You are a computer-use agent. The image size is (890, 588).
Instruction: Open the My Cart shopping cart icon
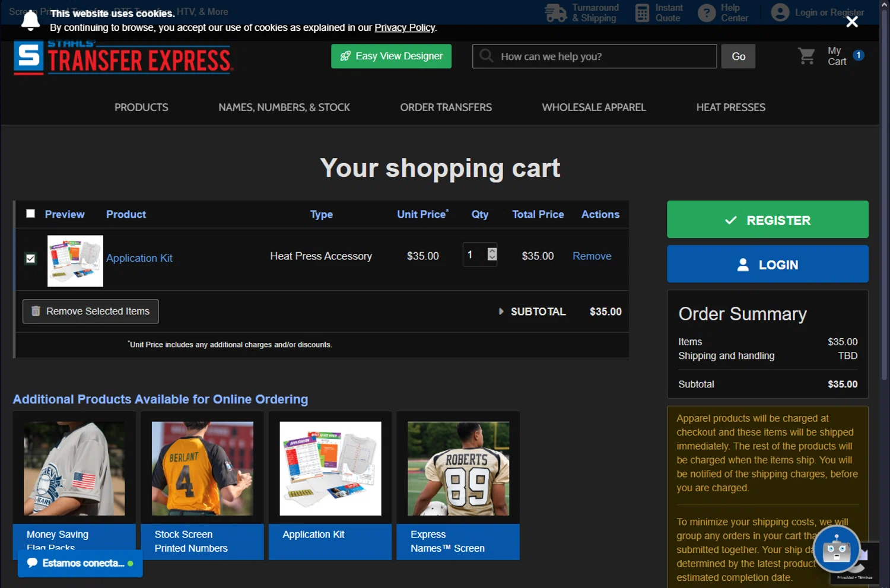pos(806,56)
